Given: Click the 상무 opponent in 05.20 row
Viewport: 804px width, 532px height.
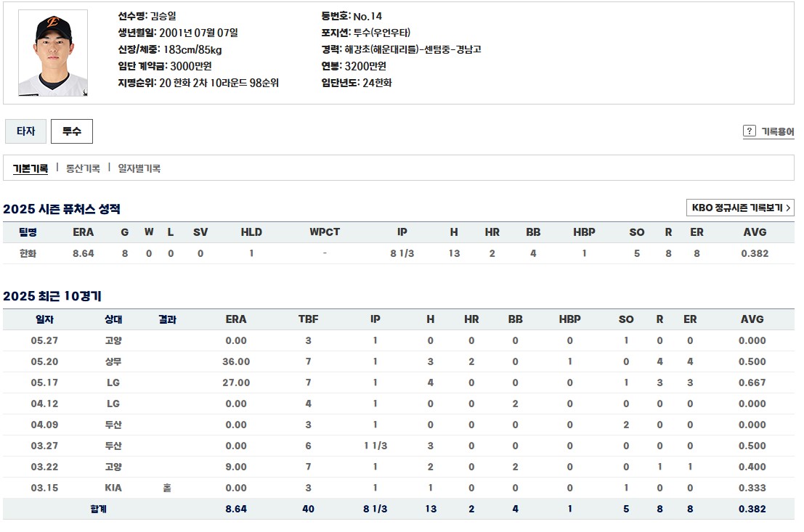Looking at the screenshot, I should pos(113,361).
